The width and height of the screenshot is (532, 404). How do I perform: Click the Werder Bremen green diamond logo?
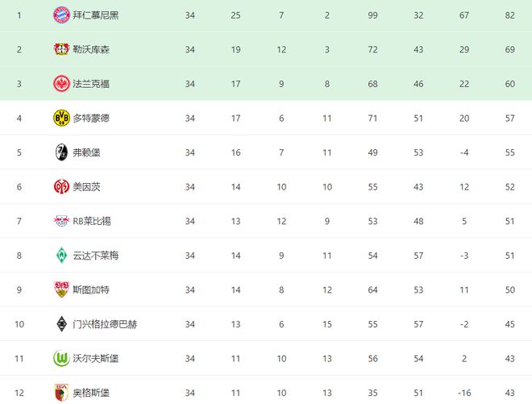click(x=61, y=256)
